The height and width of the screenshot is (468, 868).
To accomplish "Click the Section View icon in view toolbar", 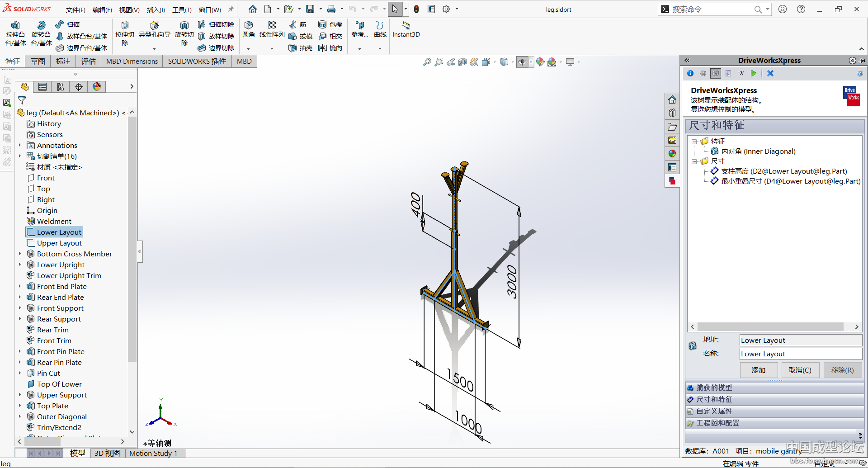I will click(x=462, y=62).
